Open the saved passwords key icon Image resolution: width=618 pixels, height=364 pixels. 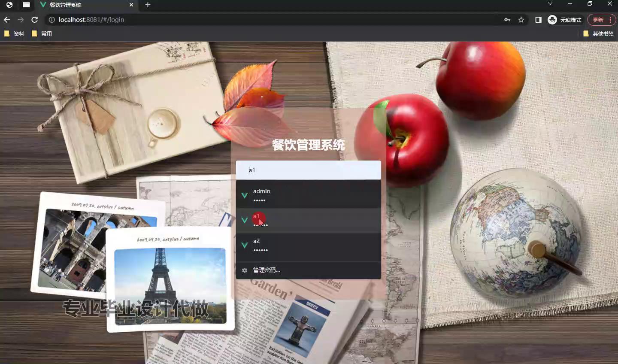[507, 20]
